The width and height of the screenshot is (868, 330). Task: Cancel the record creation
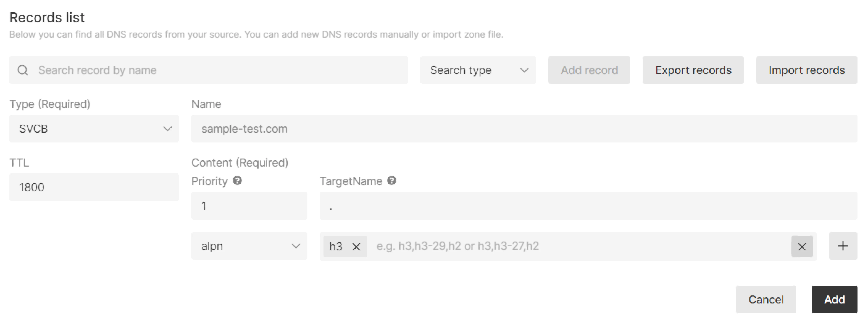coord(766,299)
